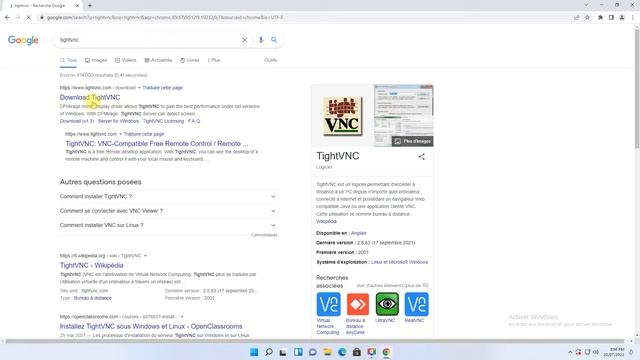Open 'TightVNC: VNC-Compatible Free Remote Control' result
Screen dimensions: 640x360
click(157, 144)
